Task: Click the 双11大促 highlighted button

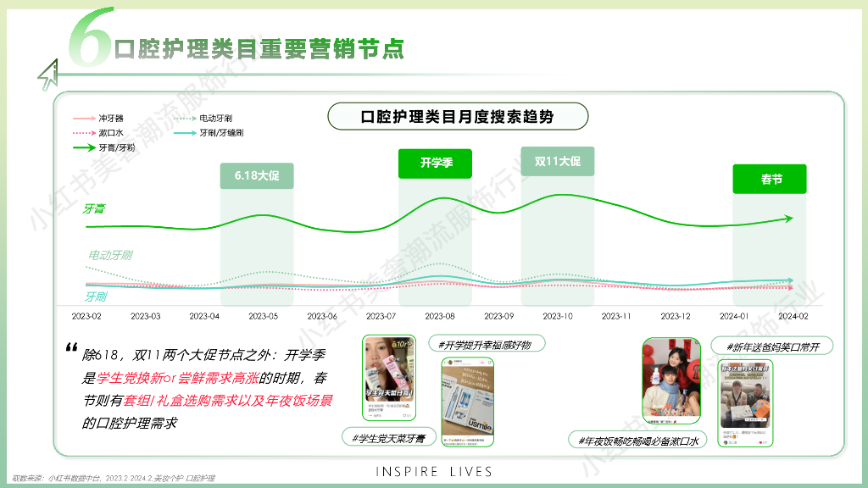Action: pos(558,161)
